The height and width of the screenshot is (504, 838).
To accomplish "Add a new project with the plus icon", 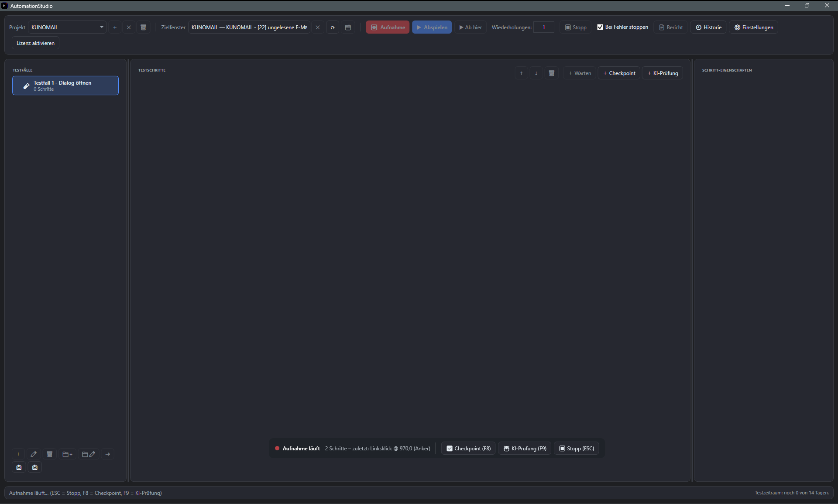I will pos(115,27).
